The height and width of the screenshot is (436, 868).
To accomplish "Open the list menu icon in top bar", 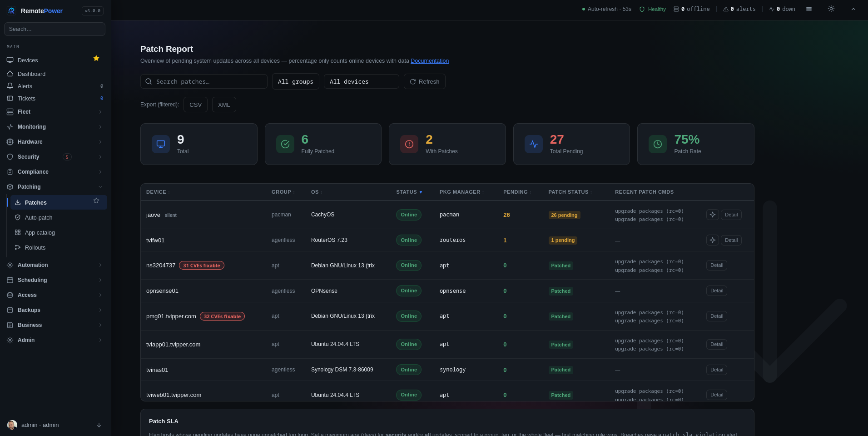I will click(809, 9).
